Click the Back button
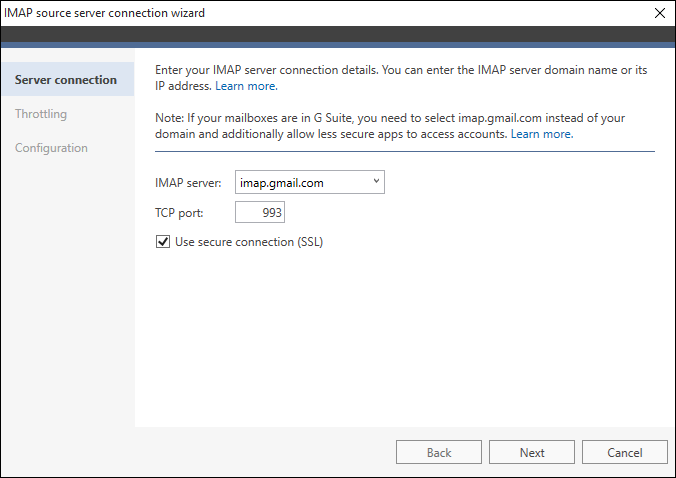 pyautogui.click(x=439, y=452)
